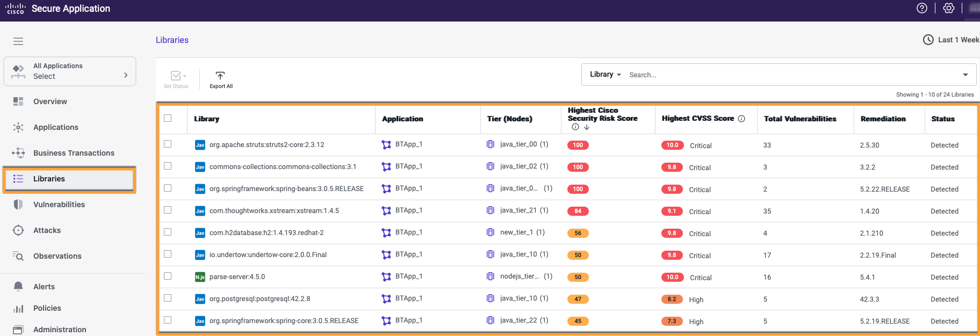Image resolution: width=980 pixels, height=336 pixels.
Task: Go to Applications in the sidebar
Action: 56,127
